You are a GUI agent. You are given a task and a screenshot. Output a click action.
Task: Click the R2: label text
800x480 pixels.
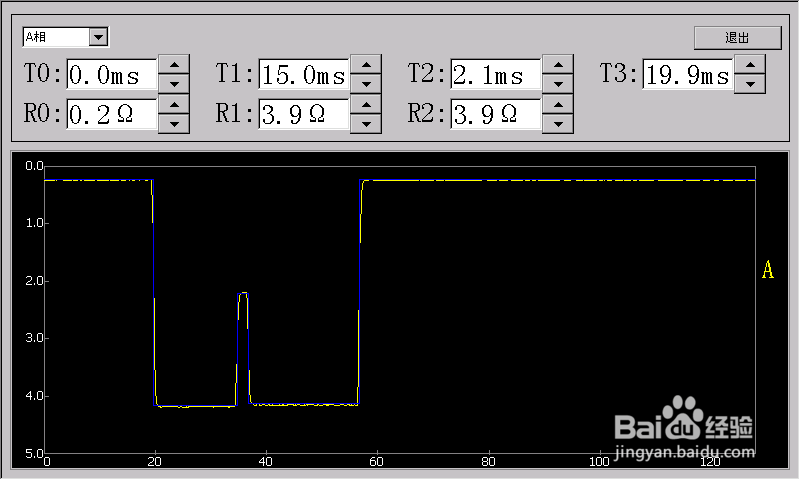tap(427, 113)
